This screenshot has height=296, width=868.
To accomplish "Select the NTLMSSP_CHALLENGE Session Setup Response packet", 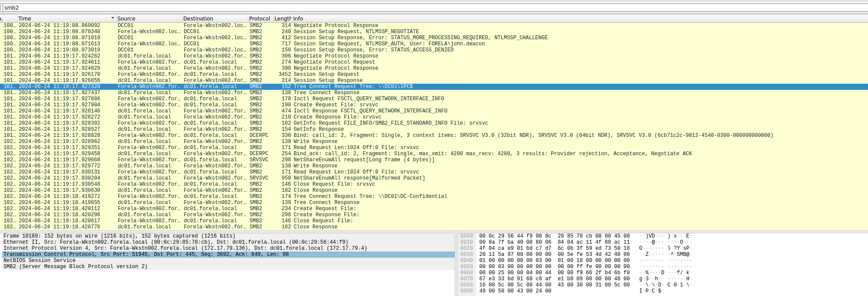I will coord(434,37).
